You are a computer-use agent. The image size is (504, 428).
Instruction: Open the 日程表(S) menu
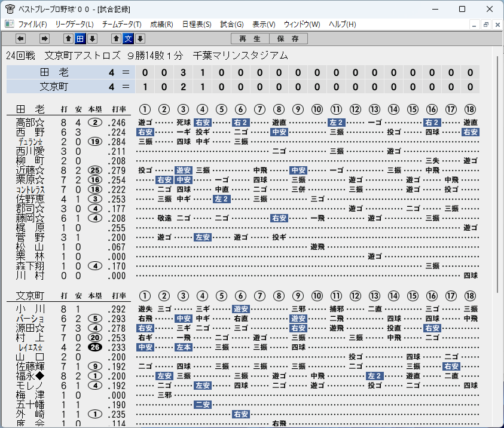197,25
